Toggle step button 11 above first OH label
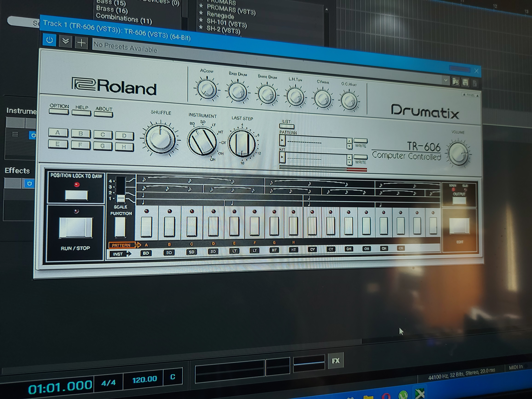Image resolution: width=532 pixels, height=399 pixels. click(x=348, y=226)
